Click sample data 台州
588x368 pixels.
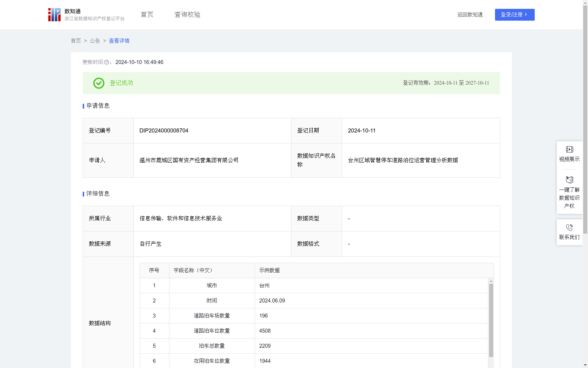pos(264,286)
